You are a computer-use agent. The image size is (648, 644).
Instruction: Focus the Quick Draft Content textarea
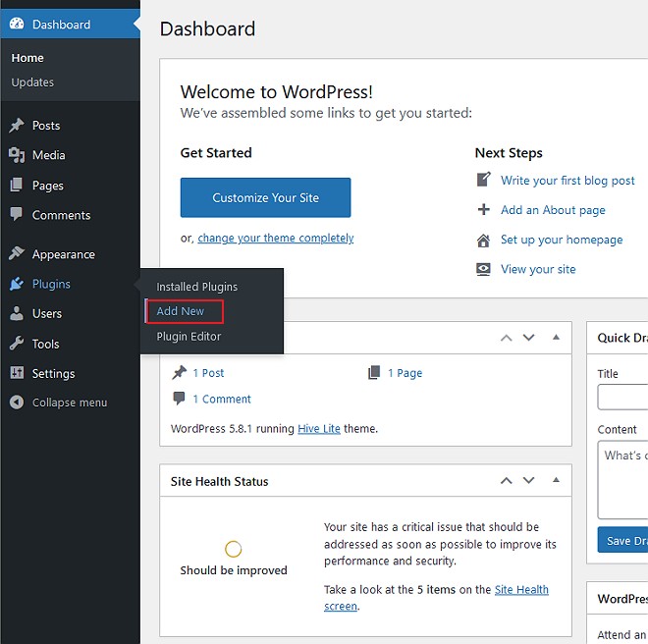click(x=622, y=479)
